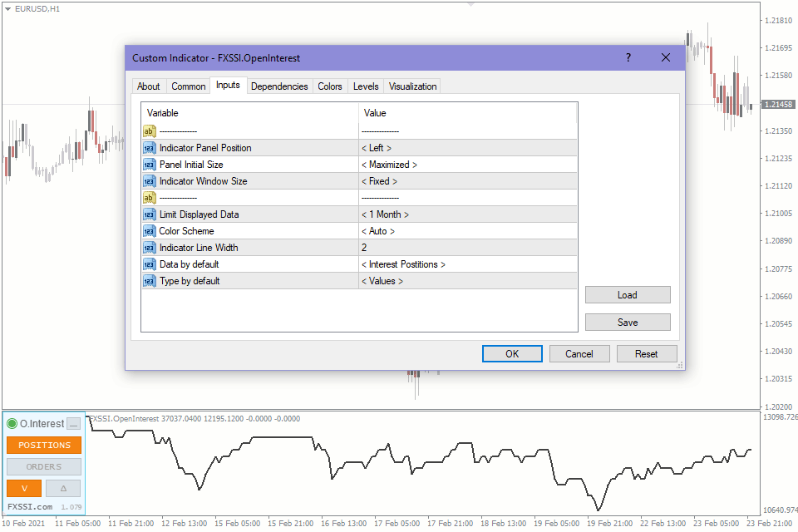Click icon beside Indicator Line Width
The width and height of the screenshot is (798, 532).
click(x=149, y=248)
